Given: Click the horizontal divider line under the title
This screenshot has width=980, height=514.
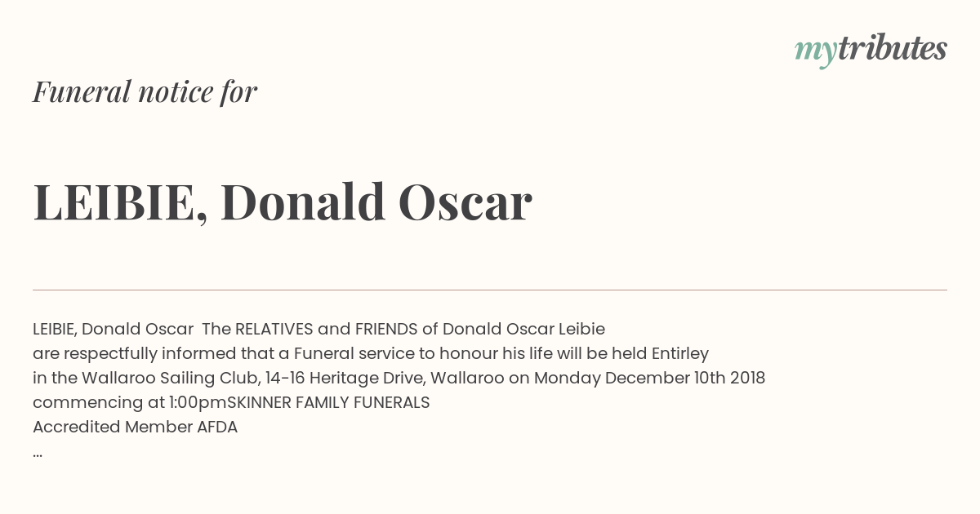Looking at the screenshot, I should click(490, 290).
